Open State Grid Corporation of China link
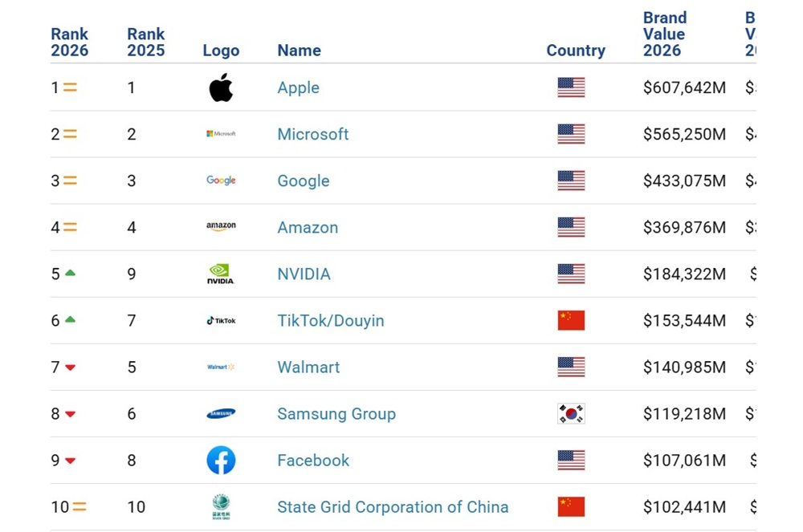803x532 pixels. [x=393, y=507]
